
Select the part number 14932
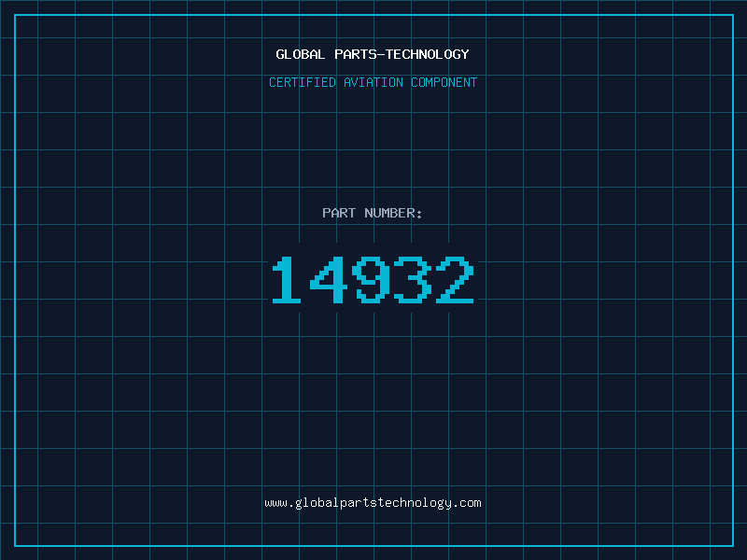pos(373,279)
